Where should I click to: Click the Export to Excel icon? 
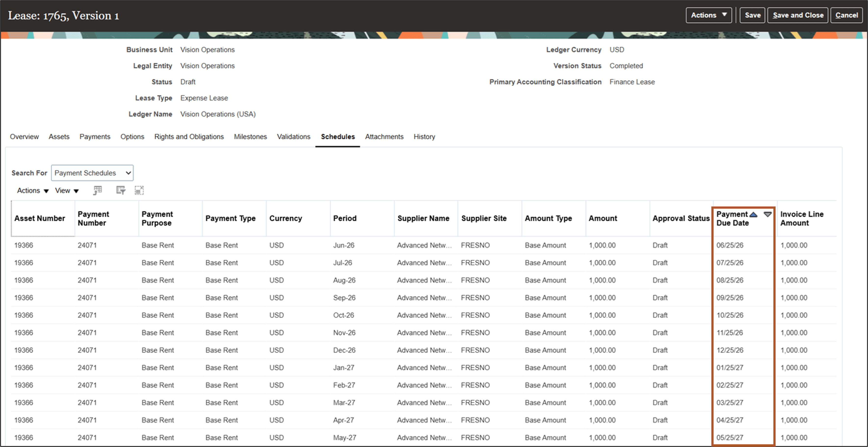(97, 191)
